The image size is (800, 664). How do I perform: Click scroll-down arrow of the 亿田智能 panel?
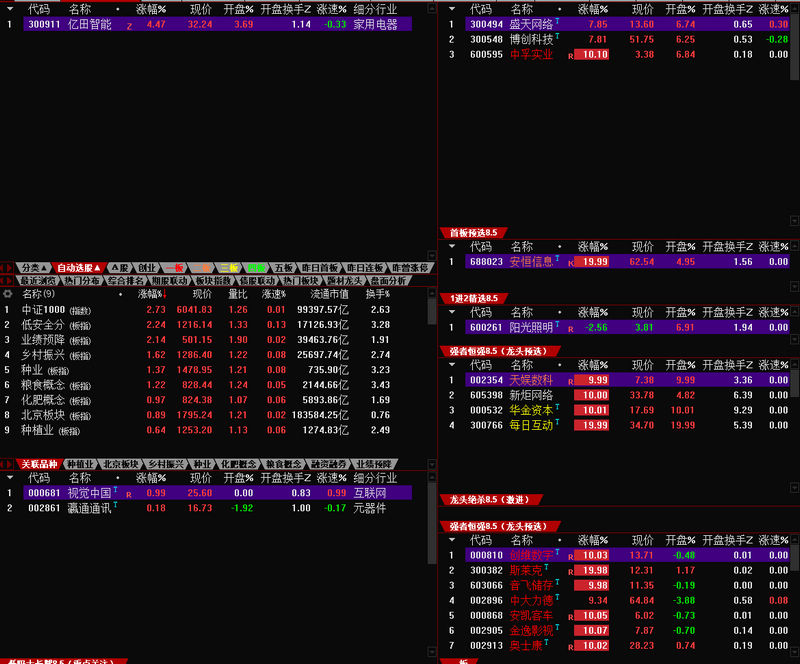coord(432,255)
